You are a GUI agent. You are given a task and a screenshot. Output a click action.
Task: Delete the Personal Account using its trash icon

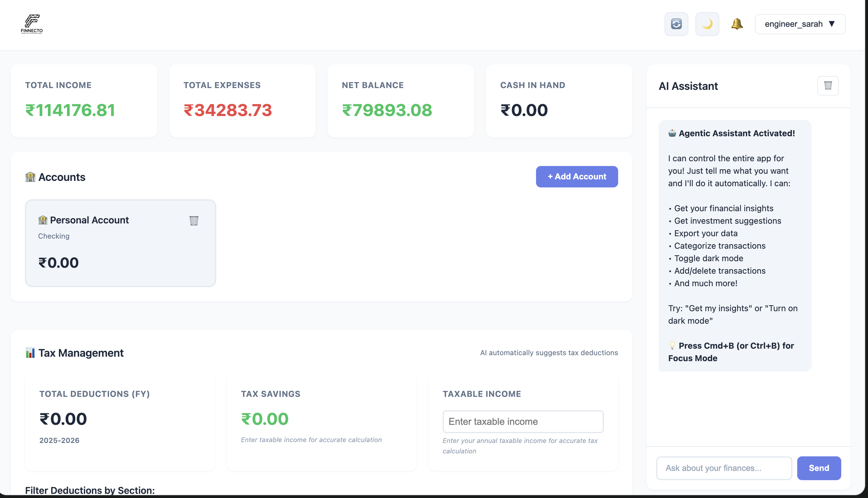click(x=194, y=221)
